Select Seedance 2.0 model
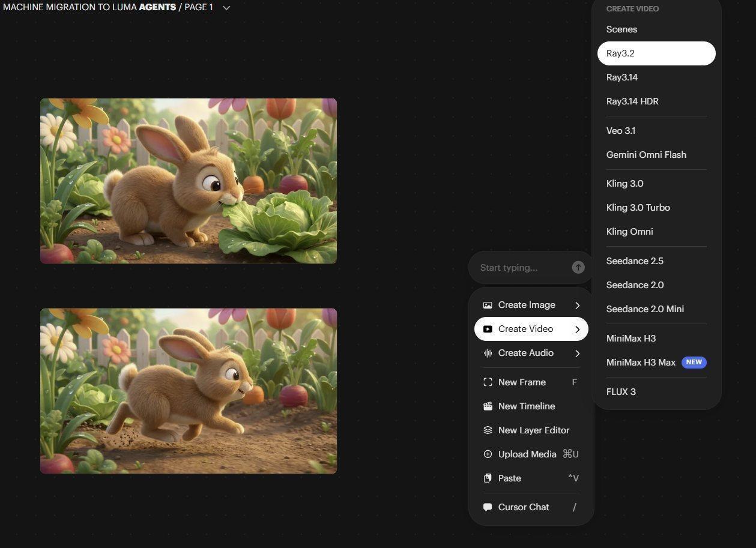Image resolution: width=756 pixels, height=548 pixels. point(656,285)
